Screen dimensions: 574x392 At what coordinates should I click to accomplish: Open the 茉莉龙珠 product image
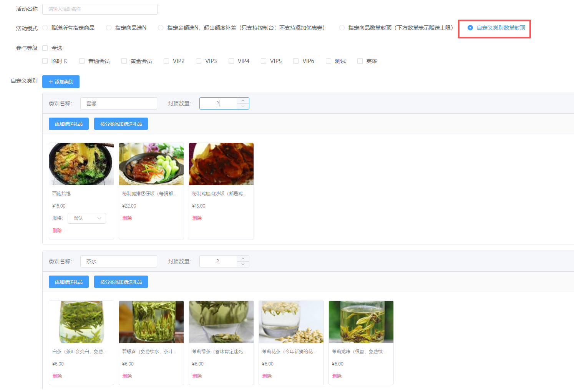(361, 322)
